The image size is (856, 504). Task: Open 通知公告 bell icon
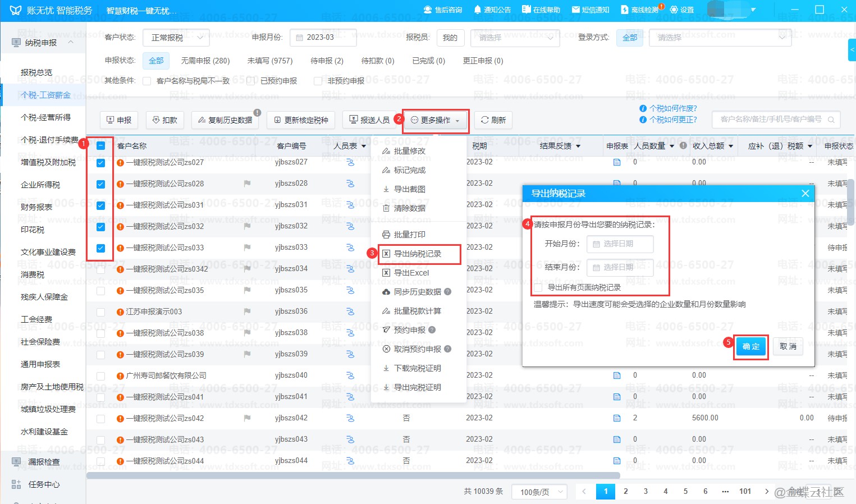pos(478,10)
